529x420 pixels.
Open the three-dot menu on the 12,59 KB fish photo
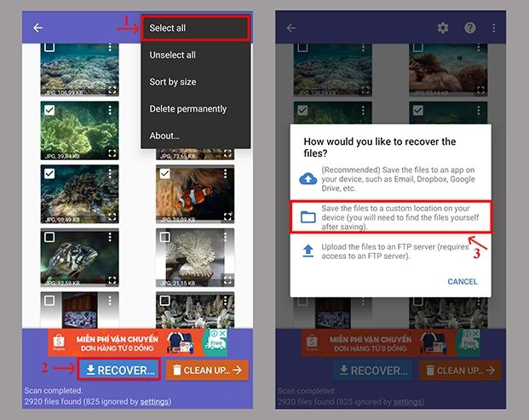click(110, 237)
